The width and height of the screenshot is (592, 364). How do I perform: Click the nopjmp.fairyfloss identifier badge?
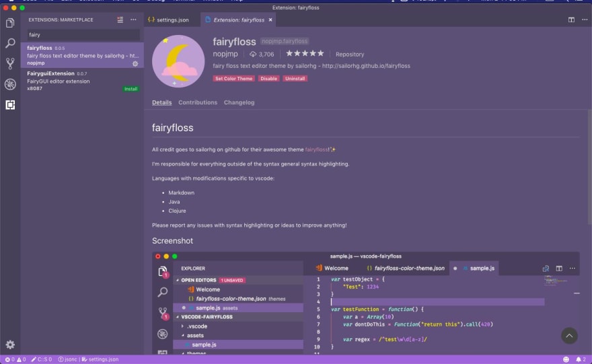click(x=285, y=41)
